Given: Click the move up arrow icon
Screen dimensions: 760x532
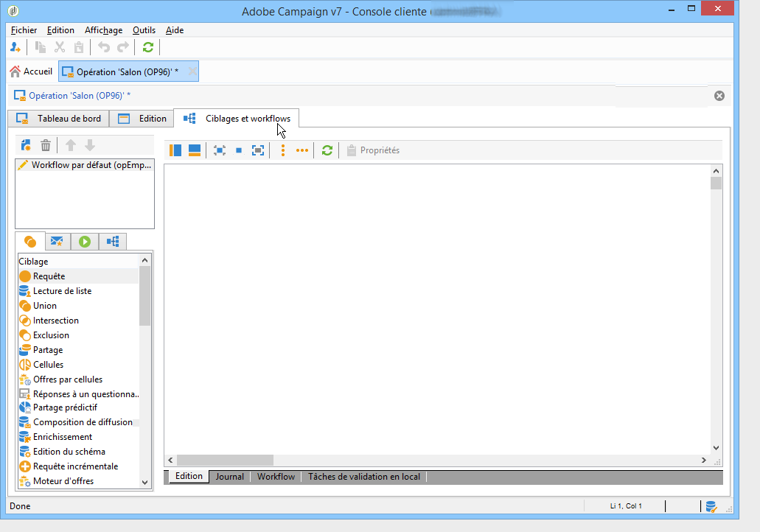Looking at the screenshot, I should click(x=71, y=145).
